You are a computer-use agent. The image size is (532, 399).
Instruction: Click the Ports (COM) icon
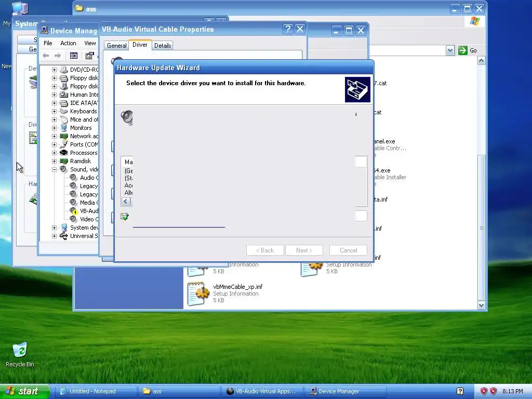pyautogui.click(x=64, y=144)
